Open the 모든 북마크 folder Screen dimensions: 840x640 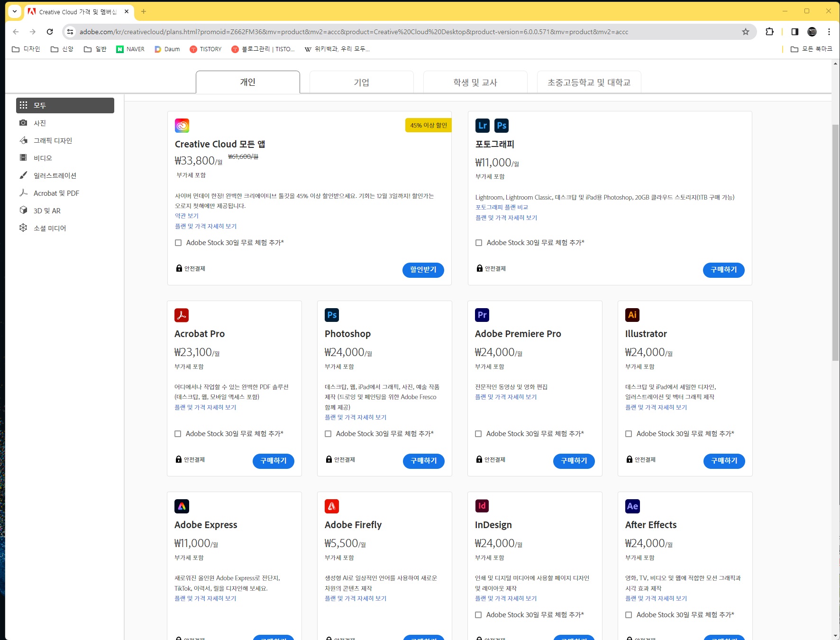click(812, 49)
